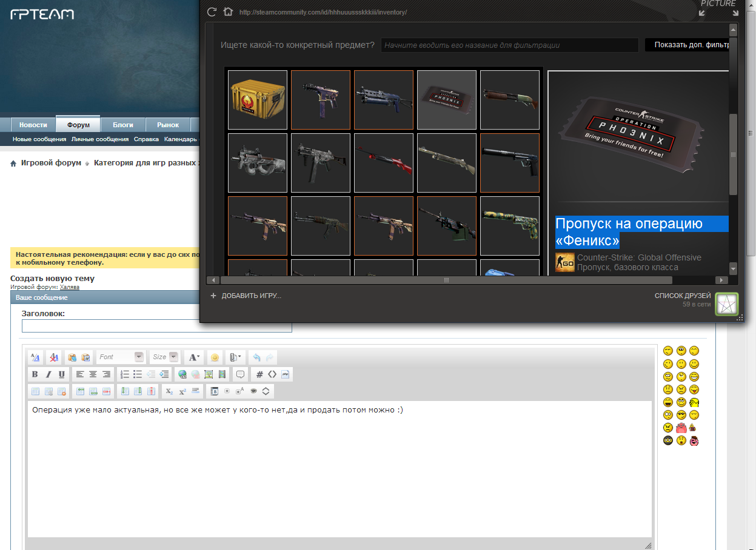Image resolution: width=756 pixels, height=550 pixels.
Task: Toggle italic formatting in the editor
Action: pyautogui.click(x=49, y=374)
